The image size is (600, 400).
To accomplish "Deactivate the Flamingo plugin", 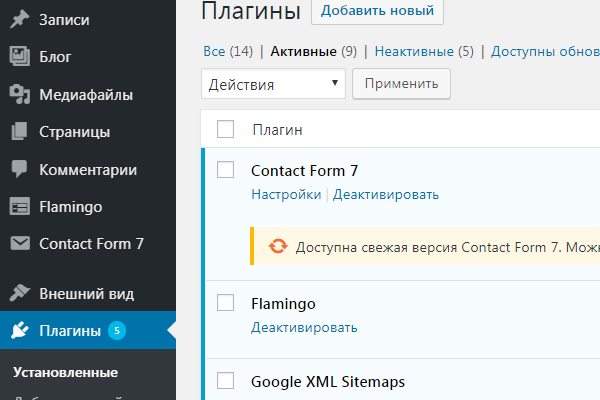I will (304, 328).
